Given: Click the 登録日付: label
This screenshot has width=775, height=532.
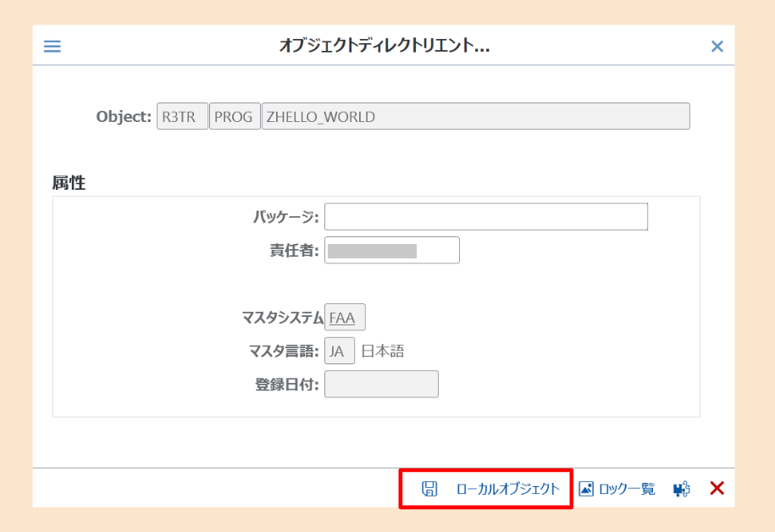Looking at the screenshot, I should click(x=286, y=385).
